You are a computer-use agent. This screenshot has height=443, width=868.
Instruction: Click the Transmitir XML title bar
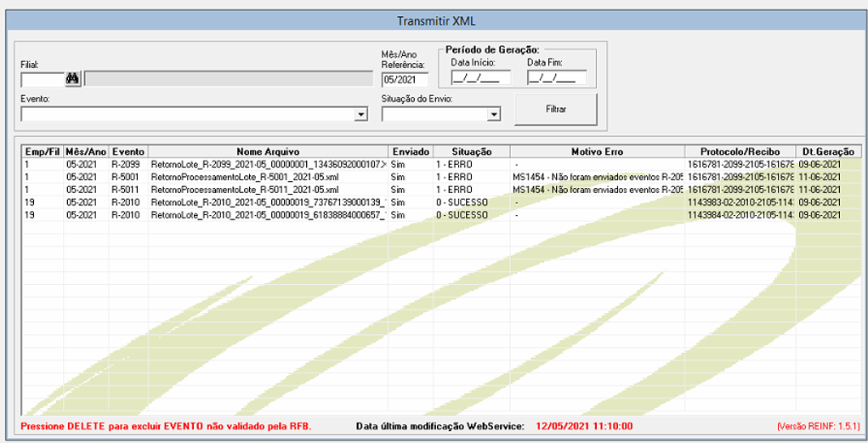click(x=436, y=21)
